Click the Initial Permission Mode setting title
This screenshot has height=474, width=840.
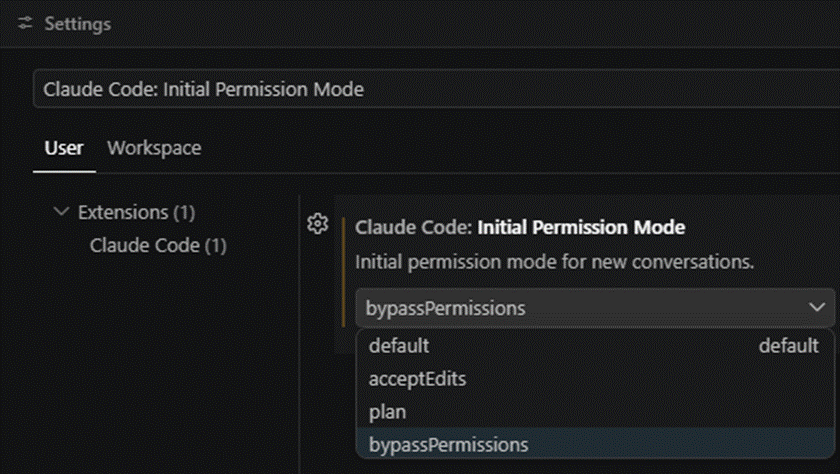coord(581,227)
